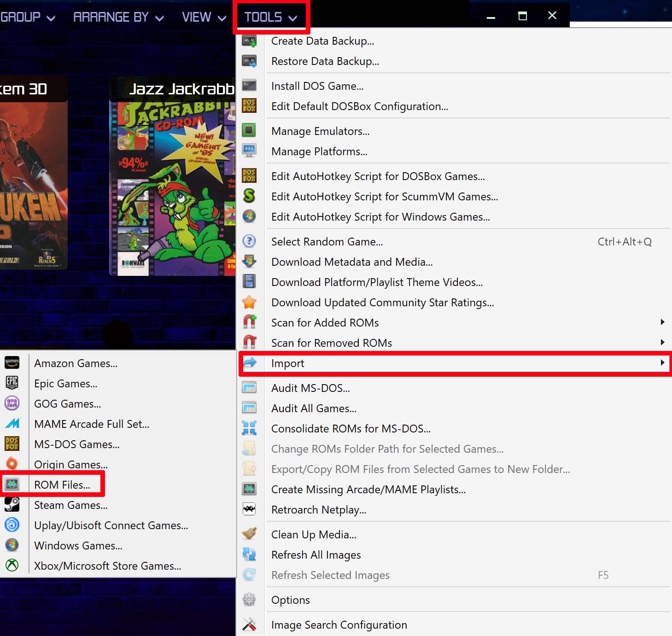Click the Create Data Backup icon
Image resolution: width=672 pixels, height=636 pixels.
tap(249, 41)
